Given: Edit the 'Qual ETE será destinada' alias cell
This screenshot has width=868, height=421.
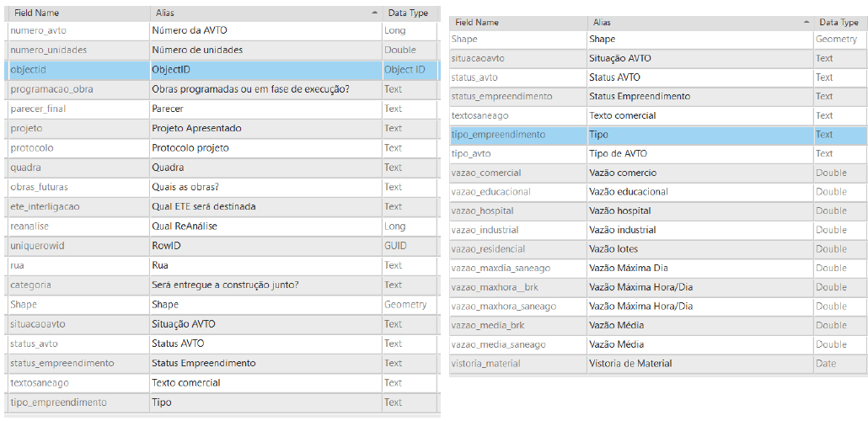Looking at the screenshot, I should tap(265, 206).
